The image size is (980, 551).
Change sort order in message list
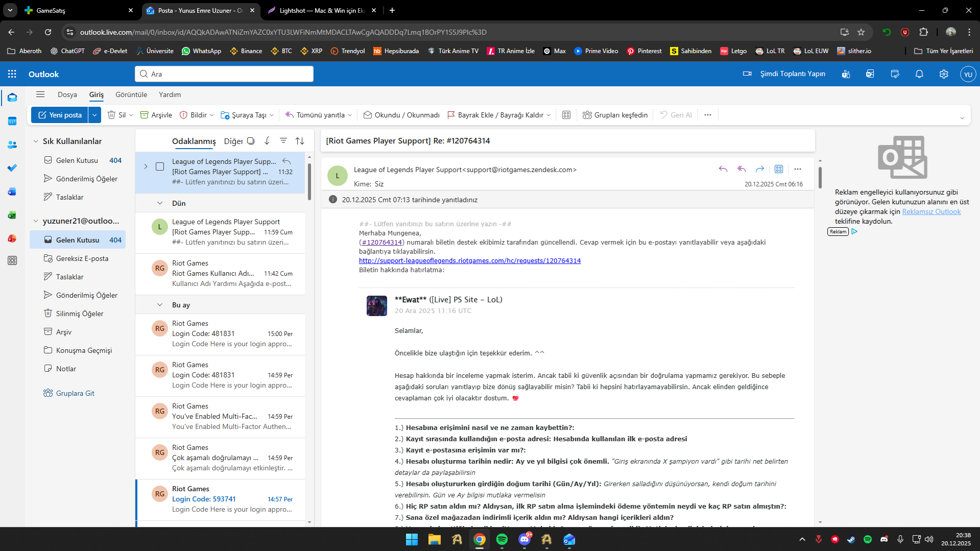click(x=300, y=140)
